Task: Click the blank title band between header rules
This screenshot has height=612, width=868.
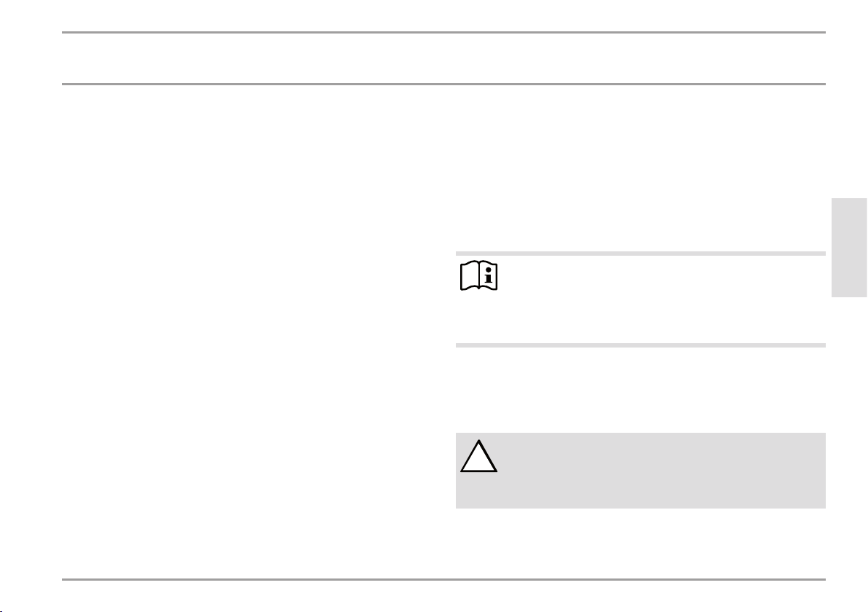Action: pos(443,58)
